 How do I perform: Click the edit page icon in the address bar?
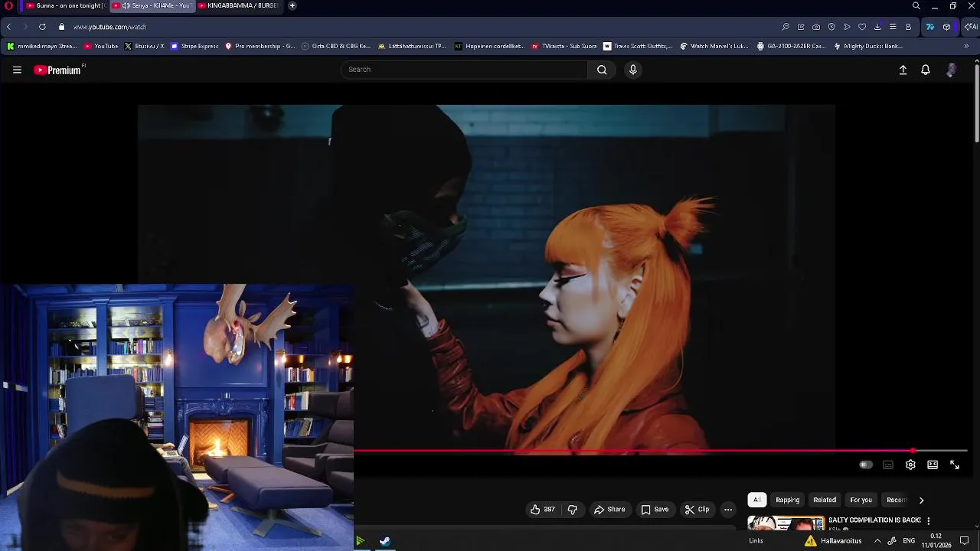(801, 27)
